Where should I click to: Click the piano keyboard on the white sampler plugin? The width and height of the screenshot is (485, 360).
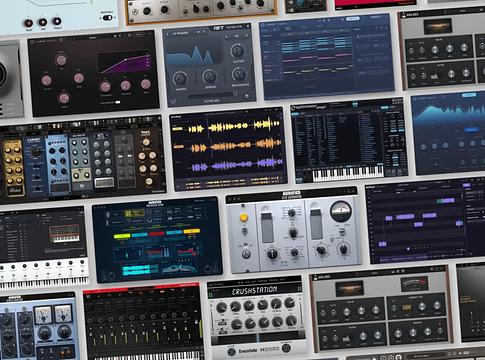[x=44, y=283]
